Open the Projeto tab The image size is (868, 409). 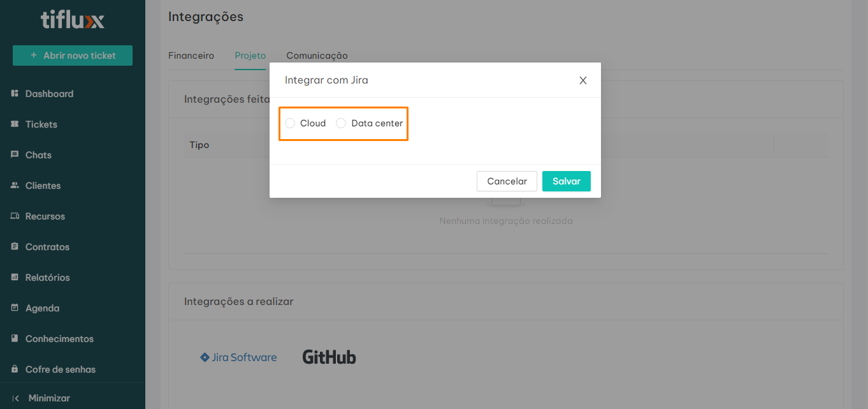(250, 56)
